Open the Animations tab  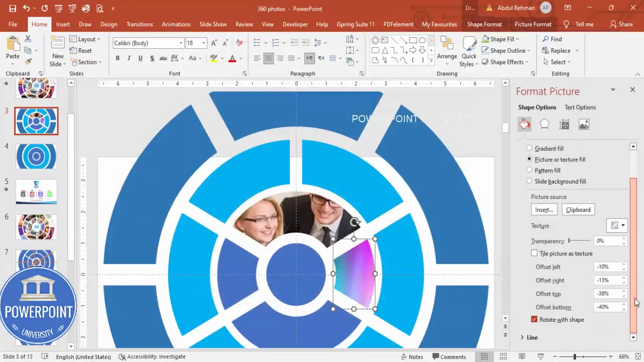tap(176, 24)
